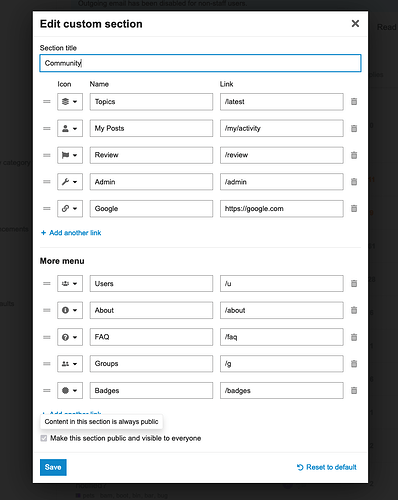Screen dimensions: 398x500
Task: Grab the reorder handle for Users
Action: [x=47, y=284]
